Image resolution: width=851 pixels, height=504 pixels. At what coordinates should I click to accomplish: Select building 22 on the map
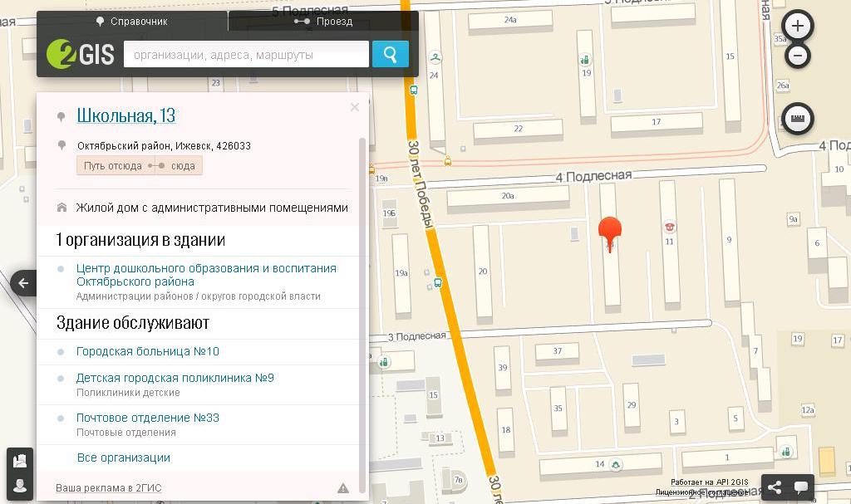[x=519, y=130]
